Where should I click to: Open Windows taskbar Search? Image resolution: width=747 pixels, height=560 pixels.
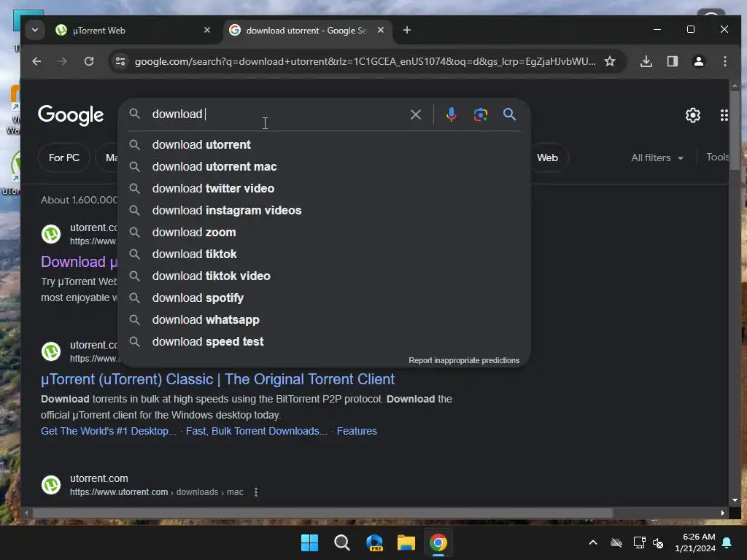pyautogui.click(x=341, y=542)
